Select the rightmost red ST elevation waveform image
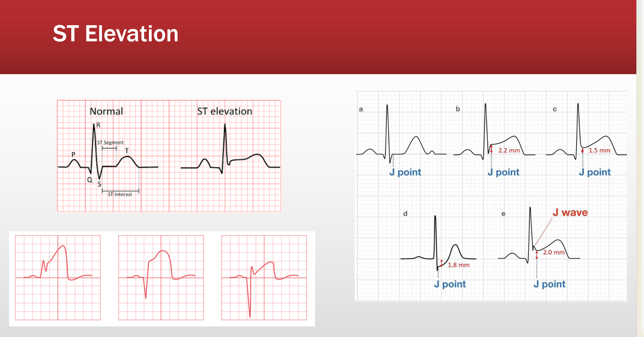Image resolution: width=644 pixels, height=337 pixels. (264, 278)
